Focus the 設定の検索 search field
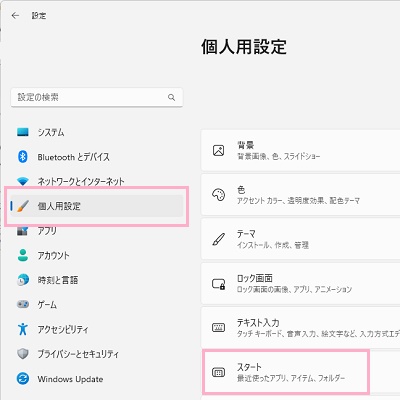 click(x=97, y=97)
